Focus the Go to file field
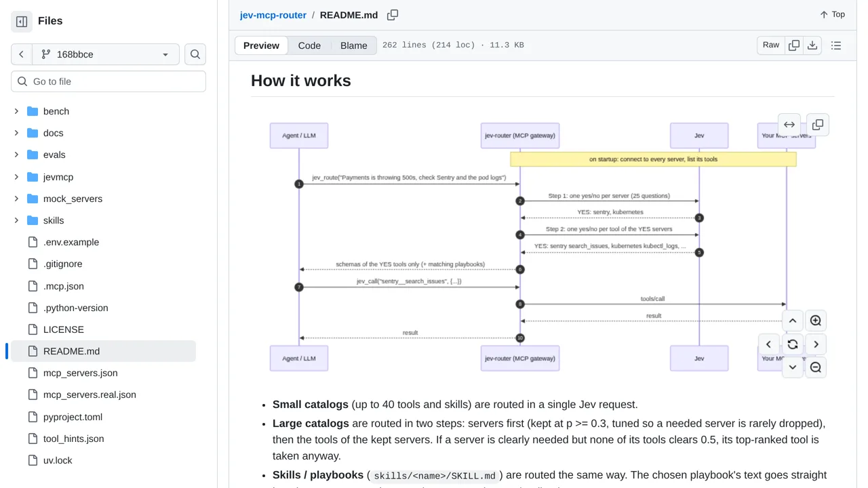 (108, 81)
